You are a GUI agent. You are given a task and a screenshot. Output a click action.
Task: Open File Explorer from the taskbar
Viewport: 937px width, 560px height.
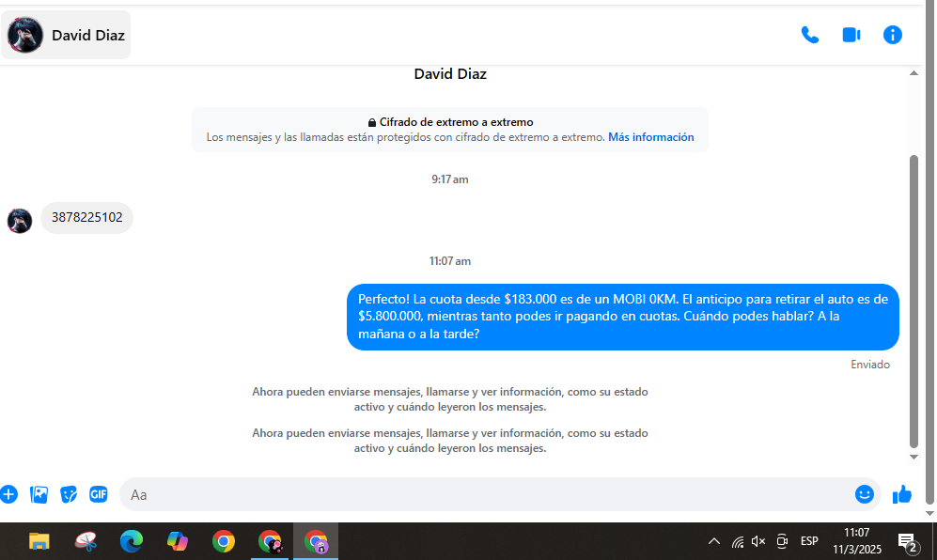[x=39, y=541]
